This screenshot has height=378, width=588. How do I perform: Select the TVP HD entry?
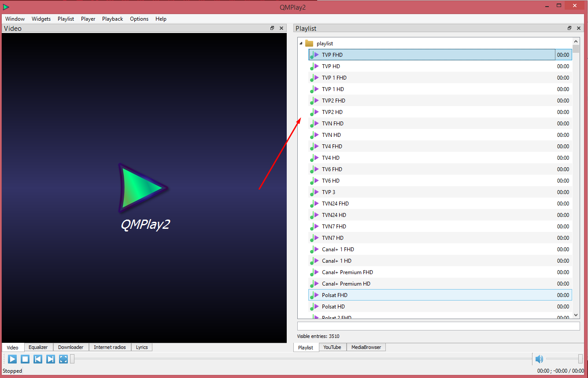(x=440, y=66)
